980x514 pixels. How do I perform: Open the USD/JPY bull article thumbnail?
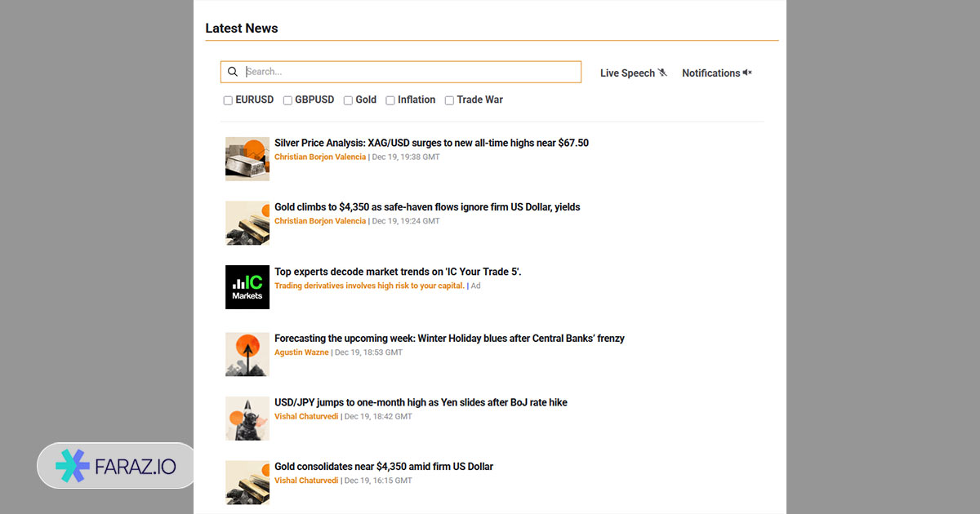point(247,418)
